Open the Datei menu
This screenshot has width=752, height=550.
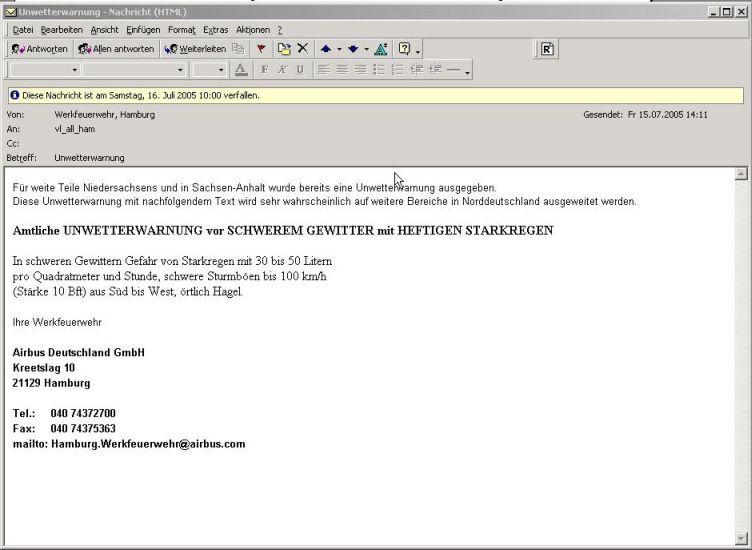pos(22,30)
